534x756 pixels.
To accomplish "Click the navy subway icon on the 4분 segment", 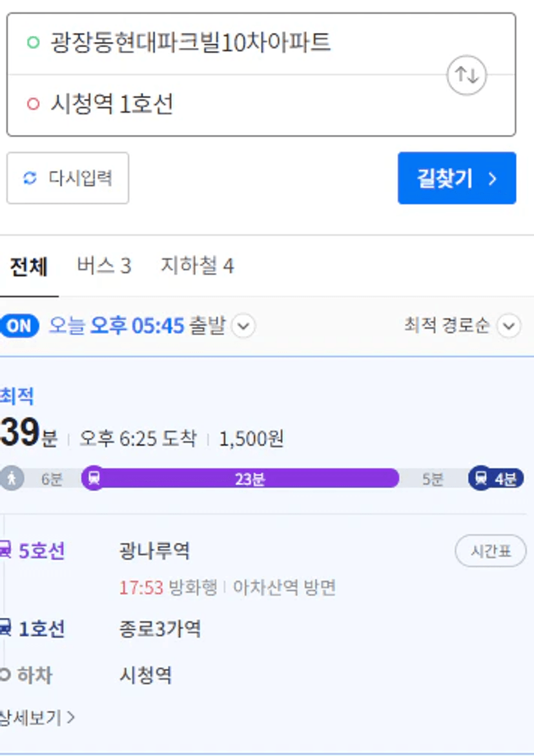I will [481, 478].
